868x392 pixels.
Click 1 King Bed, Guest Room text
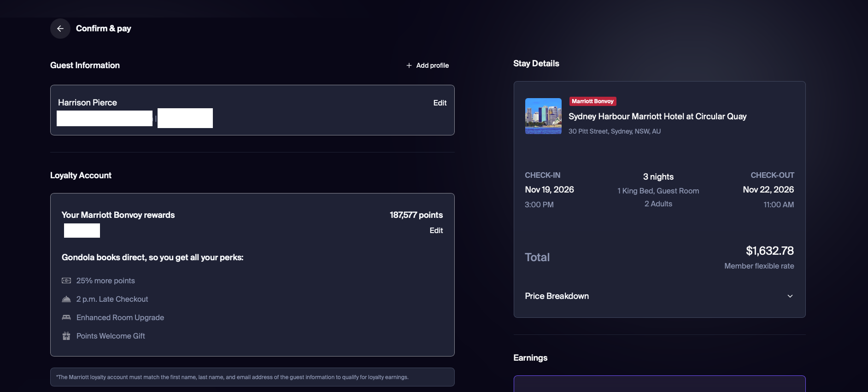pyautogui.click(x=658, y=191)
